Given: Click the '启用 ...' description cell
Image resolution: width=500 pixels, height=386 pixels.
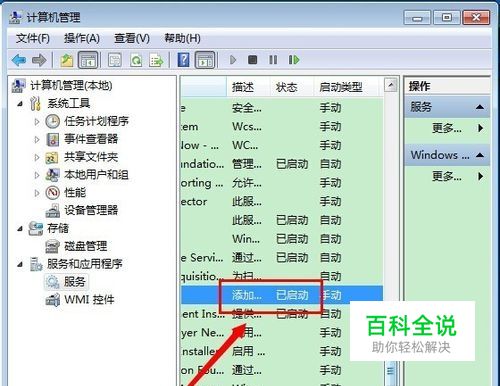Looking at the screenshot, I should click(249, 351).
